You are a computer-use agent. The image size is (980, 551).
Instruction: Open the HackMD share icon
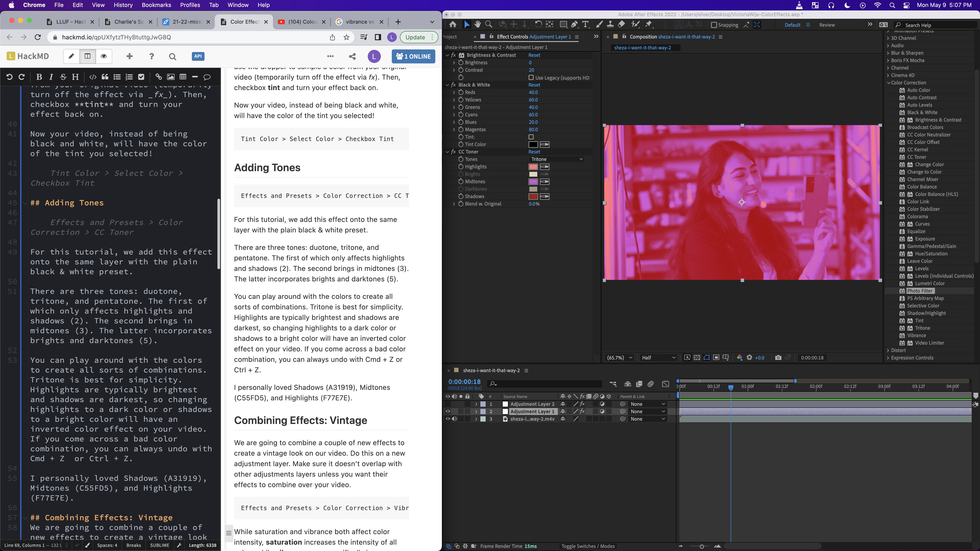click(x=352, y=56)
